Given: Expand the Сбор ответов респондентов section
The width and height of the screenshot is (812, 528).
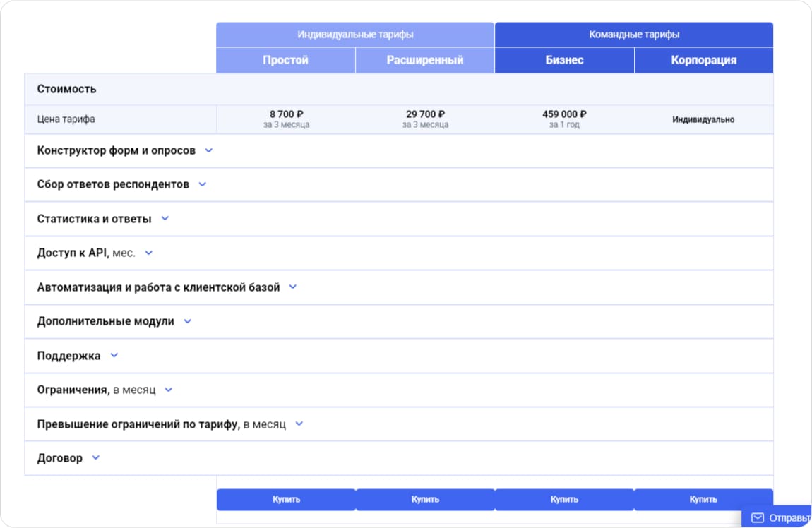Looking at the screenshot, I should [x=202, y=184].
